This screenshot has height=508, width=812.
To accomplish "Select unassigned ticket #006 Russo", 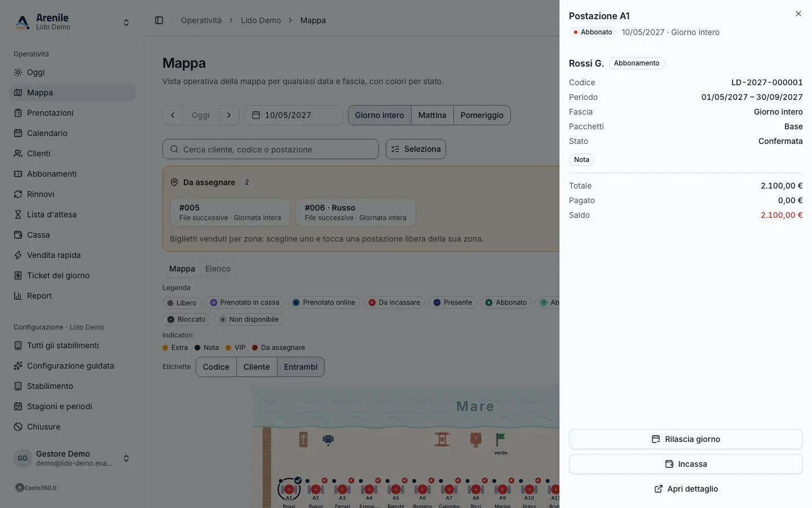I will click(x=356, y=212).
